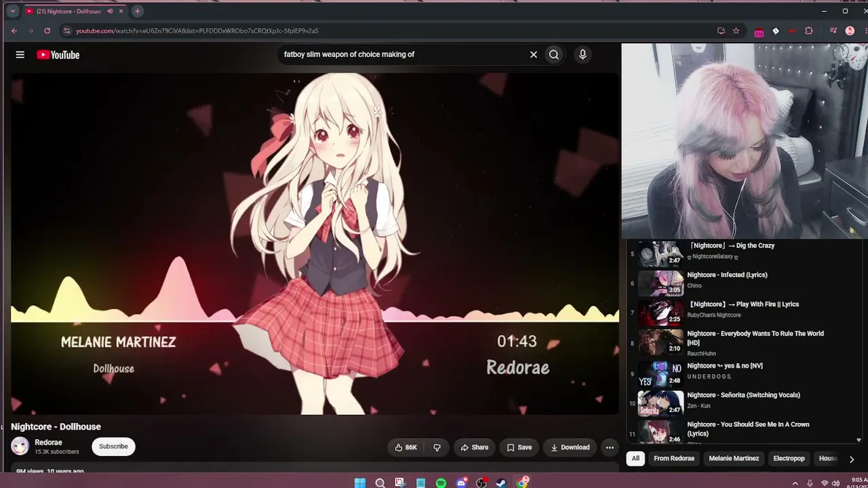This screenshot has width=868, height=488.
Task: Open Nightcore - Señorita (Switching Vocals)
Action: (x=743, y=395)
